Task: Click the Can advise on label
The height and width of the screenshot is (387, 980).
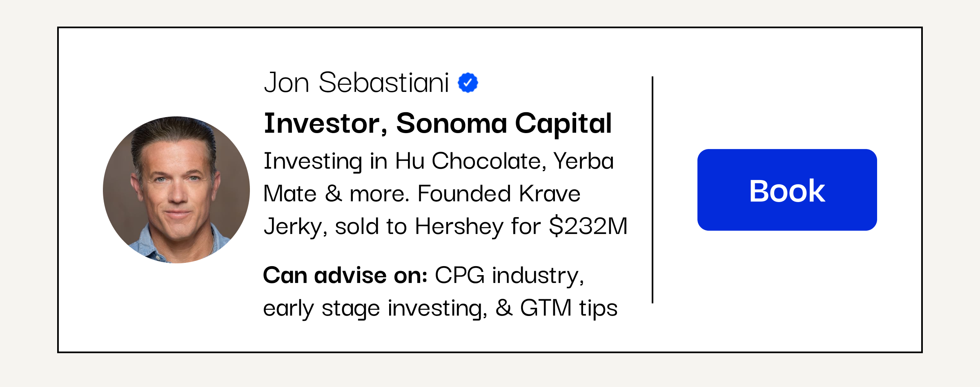Action: (x=345, y=275)
